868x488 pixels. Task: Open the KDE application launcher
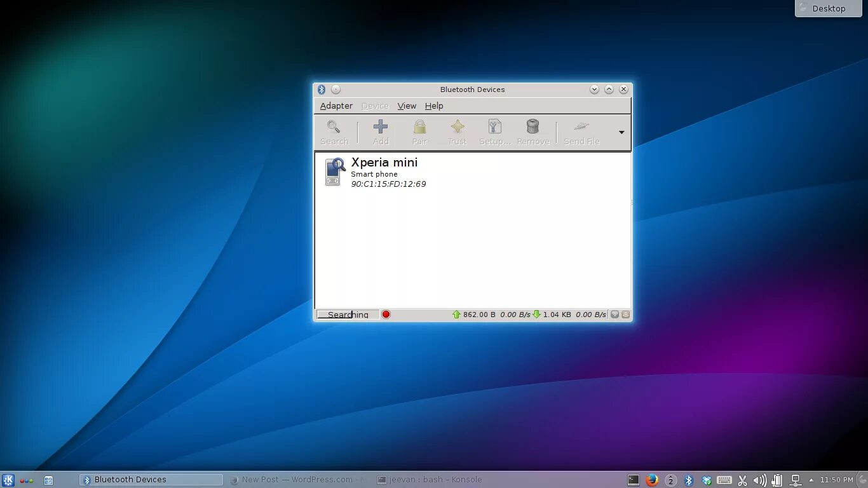click(x=8, y=480)
